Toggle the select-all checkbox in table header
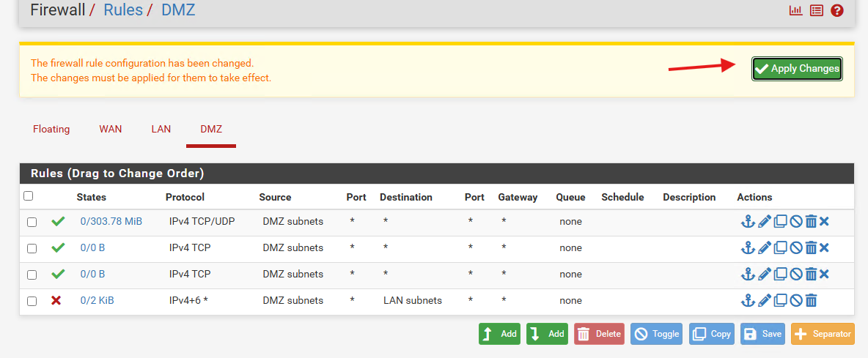 point(29,195)
